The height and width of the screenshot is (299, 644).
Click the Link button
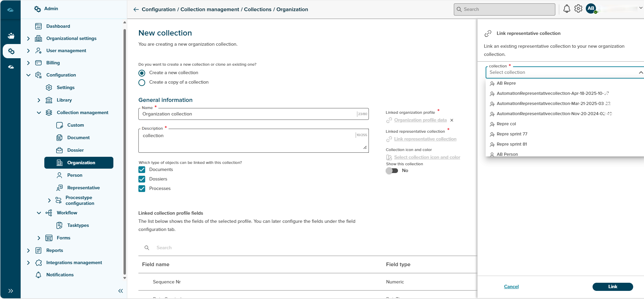coord(613,287)
